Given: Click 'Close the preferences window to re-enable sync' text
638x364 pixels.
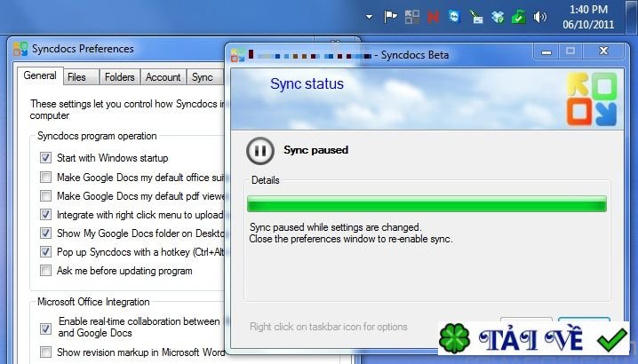Looking at the screenshot, I should click(351, 239).
